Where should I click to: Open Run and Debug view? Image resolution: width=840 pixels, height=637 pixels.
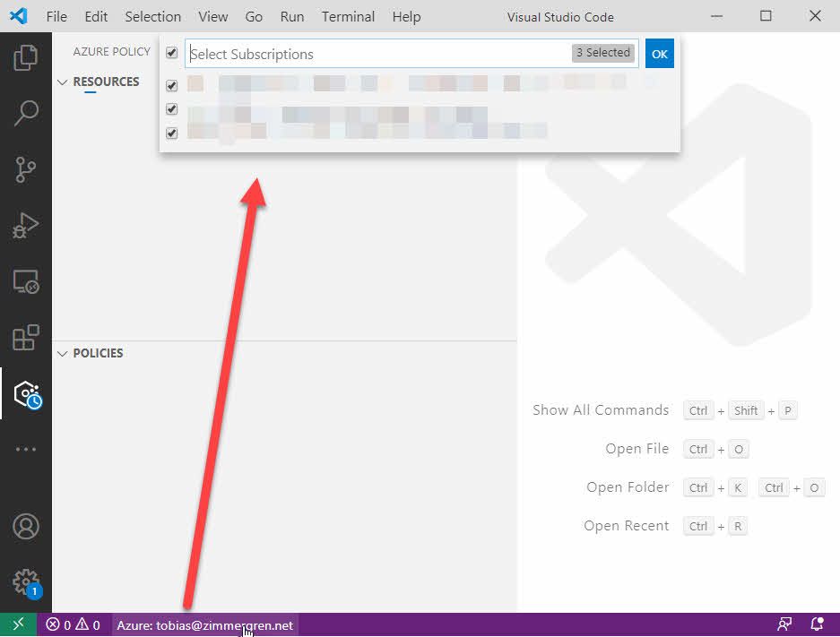[26, 226]
